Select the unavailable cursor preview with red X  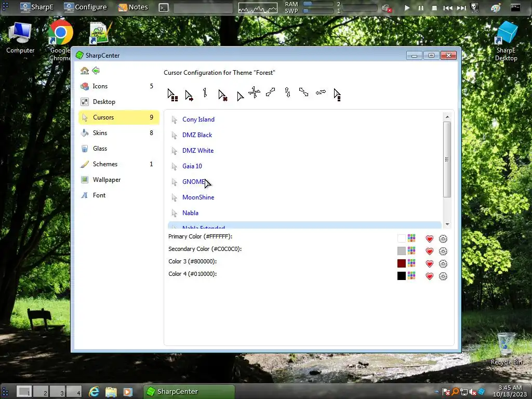[222, 96]
